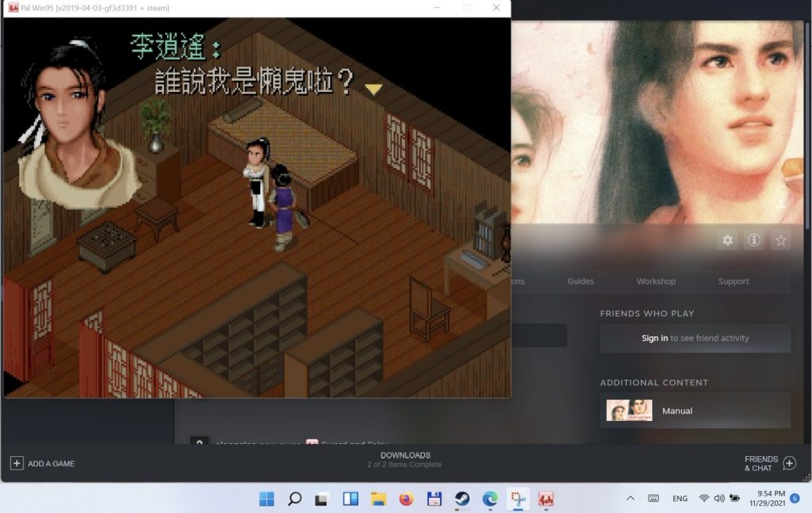Click the Pal Win95 title bar app icon
The width and height of the screenshot is (812, 513).
(13, 8)
